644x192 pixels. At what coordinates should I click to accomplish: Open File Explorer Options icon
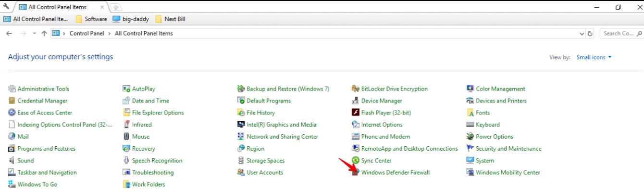pyautogui.click(x=127, y=113)
